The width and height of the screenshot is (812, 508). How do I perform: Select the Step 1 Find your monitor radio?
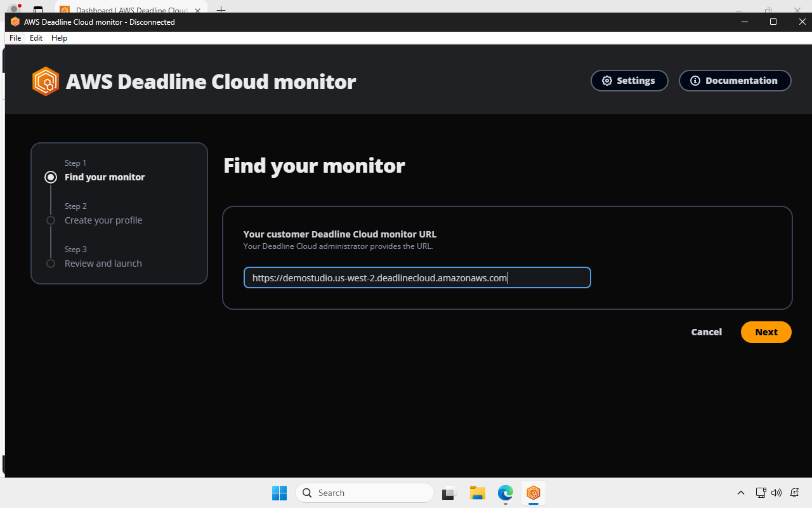pyautogui.click(x=50, y=177)
